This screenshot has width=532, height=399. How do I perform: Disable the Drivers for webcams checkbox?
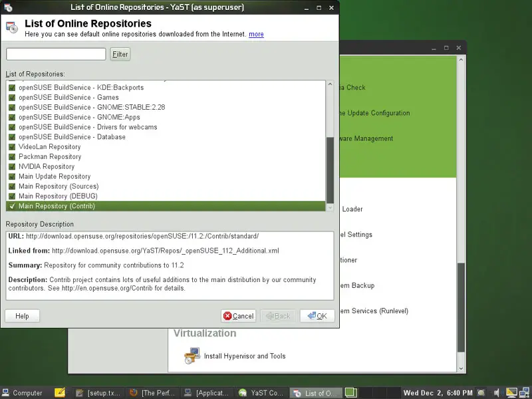click(12, 127)
